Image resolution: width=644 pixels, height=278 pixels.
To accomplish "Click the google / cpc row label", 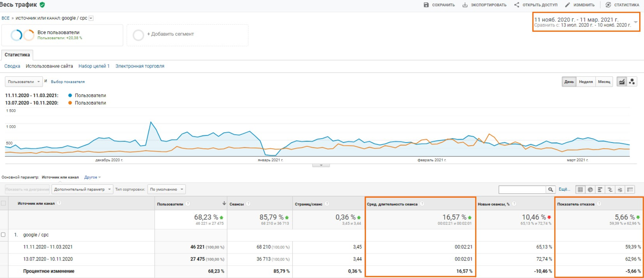I will pos(36,235).
